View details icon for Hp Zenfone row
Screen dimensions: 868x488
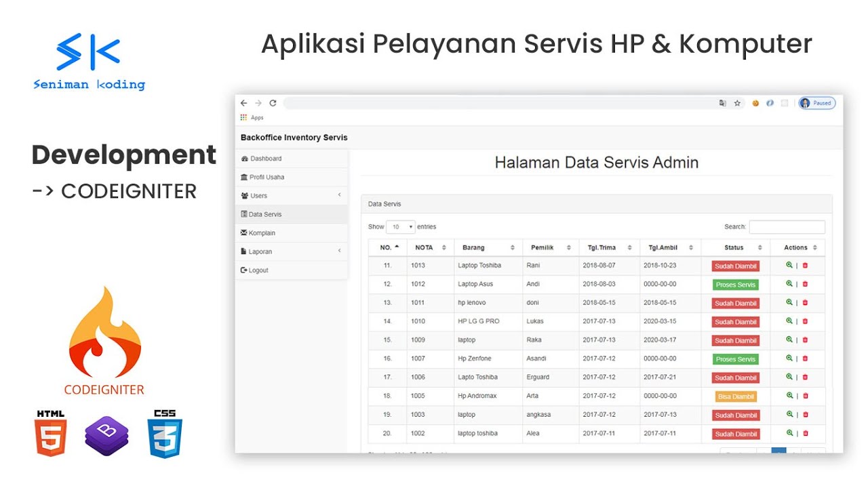pos(789,358)
